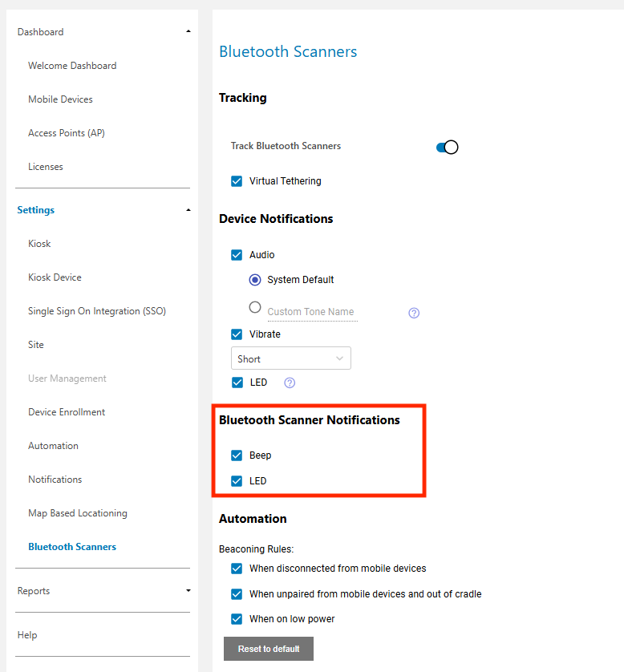624x672 pixels.
Task: Click help icon beside Custom Tone Name
Action: pos(414,313)
